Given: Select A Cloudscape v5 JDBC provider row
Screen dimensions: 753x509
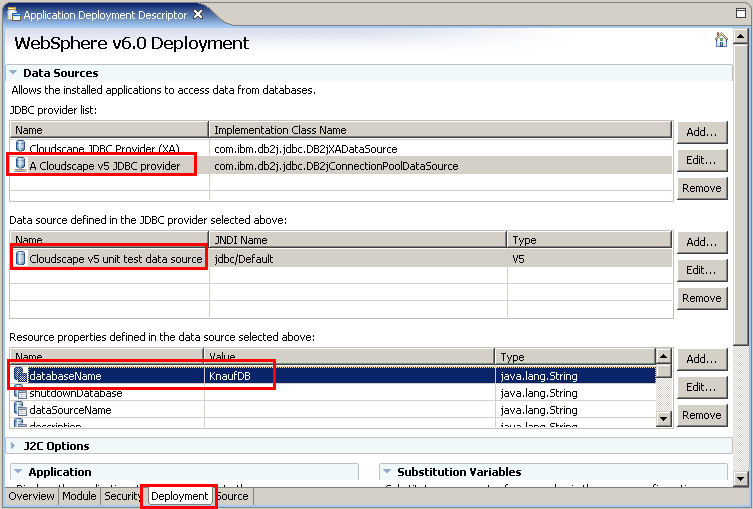Looking at the screenshot, I should [x=341, y=166].
